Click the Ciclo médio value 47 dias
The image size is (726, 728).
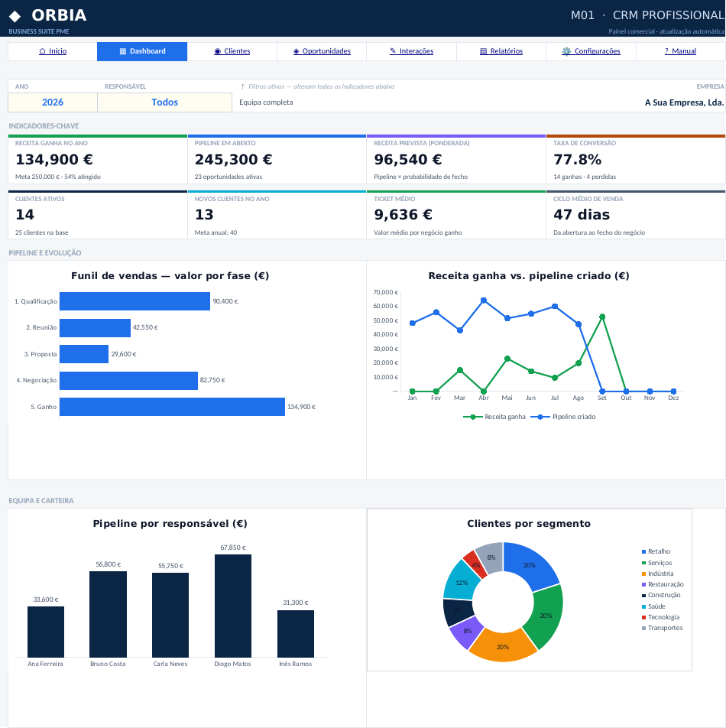(x=582, y=214)
